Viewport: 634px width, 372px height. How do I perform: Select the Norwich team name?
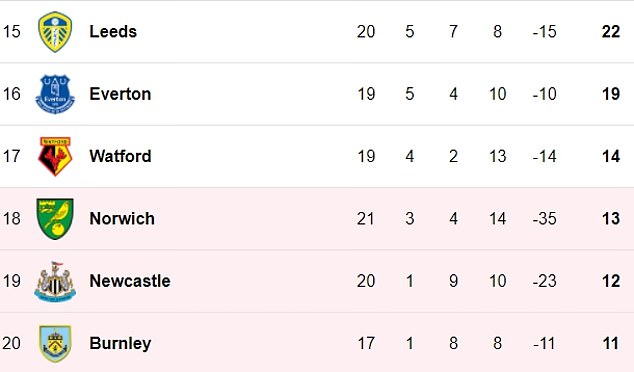point(122,219)
